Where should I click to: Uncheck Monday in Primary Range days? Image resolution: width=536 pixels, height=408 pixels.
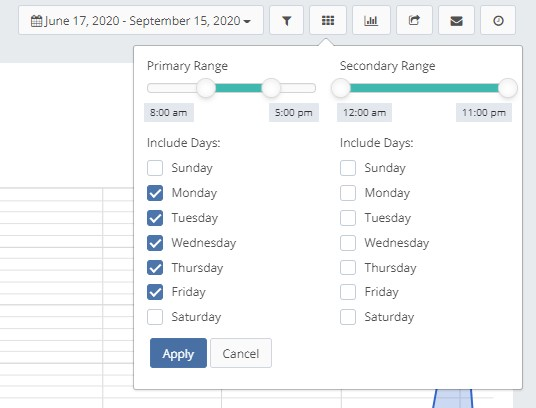click(155, 193)
